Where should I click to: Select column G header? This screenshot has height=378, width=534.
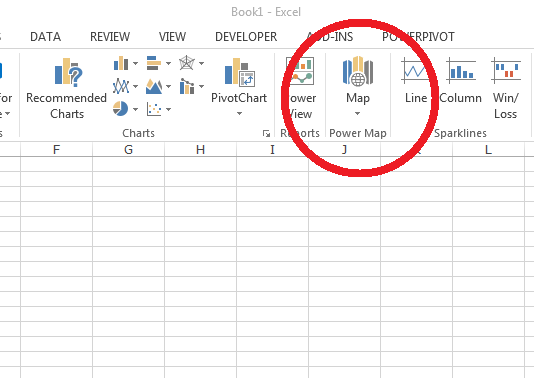pos(128,149)
